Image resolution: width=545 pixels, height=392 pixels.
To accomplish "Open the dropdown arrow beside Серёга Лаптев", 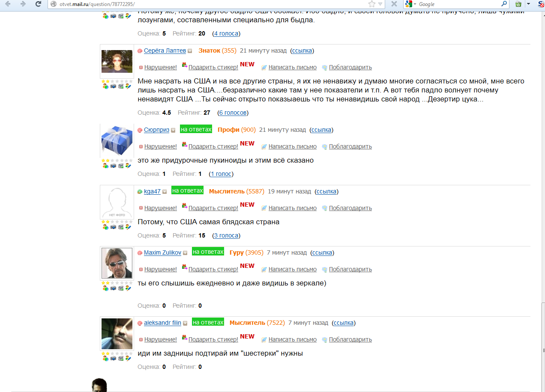I will pyautogui.click(x=190, y=51).
